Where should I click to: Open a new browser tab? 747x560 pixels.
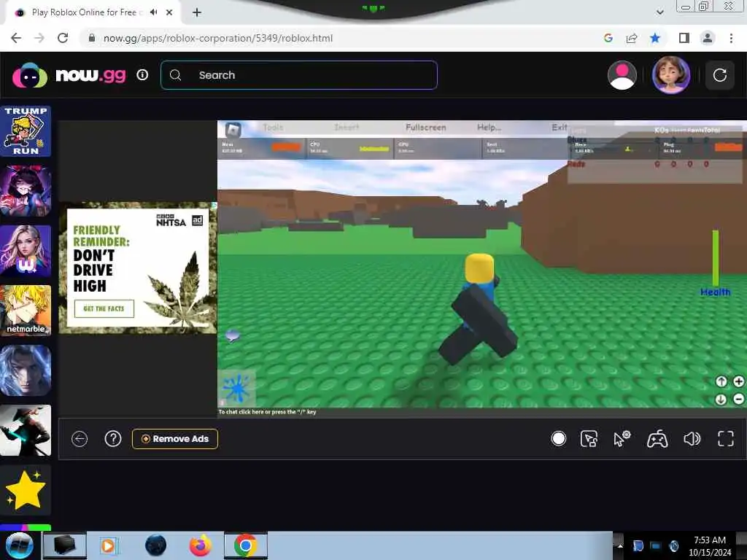tap(197, 12)
